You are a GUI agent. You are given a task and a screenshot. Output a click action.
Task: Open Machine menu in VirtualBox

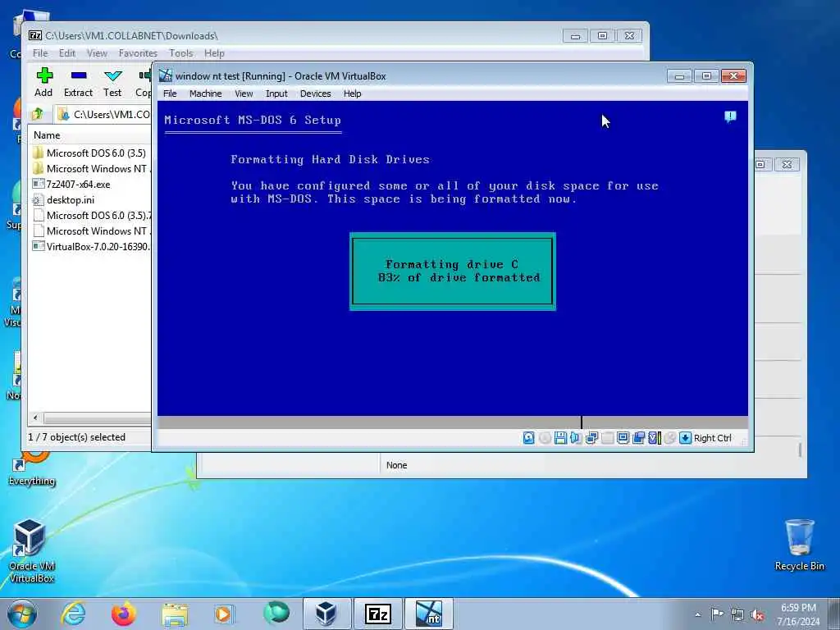[x=206, y=94]
